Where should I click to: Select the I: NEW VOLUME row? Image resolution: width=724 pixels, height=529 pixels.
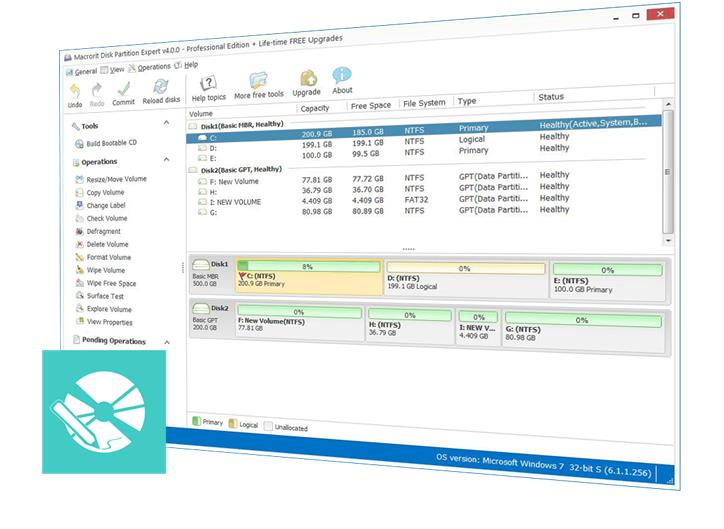pyautogui.click(x=424, y=200)
